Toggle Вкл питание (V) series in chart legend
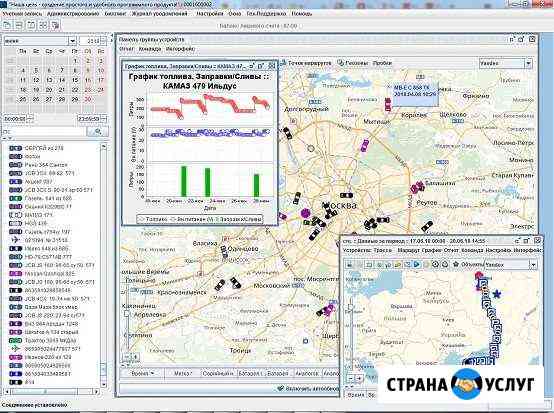The height and width of the screenshot is (413, 554). point(192,219)
